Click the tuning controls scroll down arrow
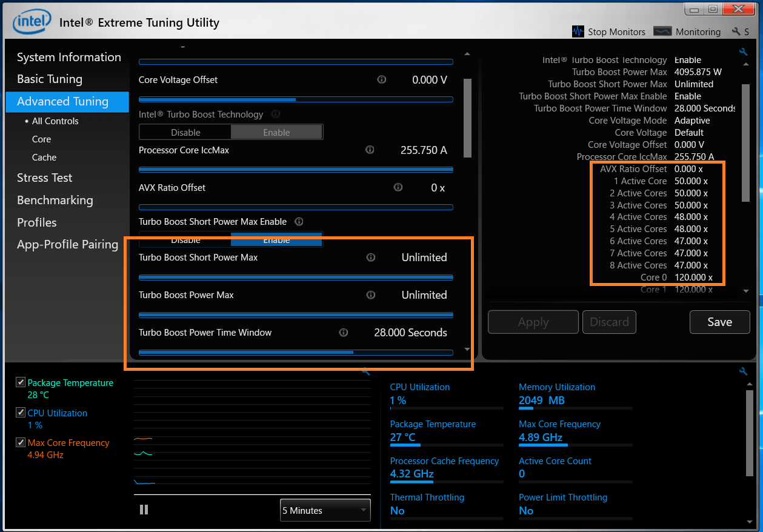Screen dimensions: 763x532 pyautogui.click(x=467, y=350)
